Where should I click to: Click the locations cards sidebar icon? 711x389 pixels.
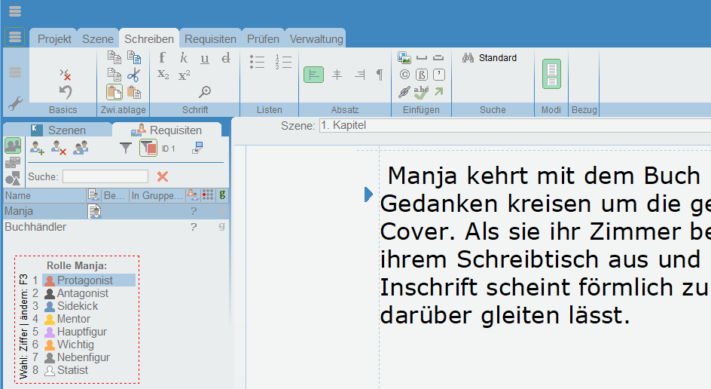tap(13, 162)
